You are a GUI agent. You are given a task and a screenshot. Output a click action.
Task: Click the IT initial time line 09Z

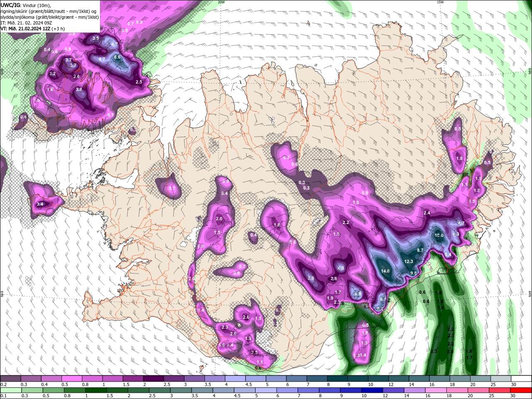pyautogui.click(x=26, y=23)
